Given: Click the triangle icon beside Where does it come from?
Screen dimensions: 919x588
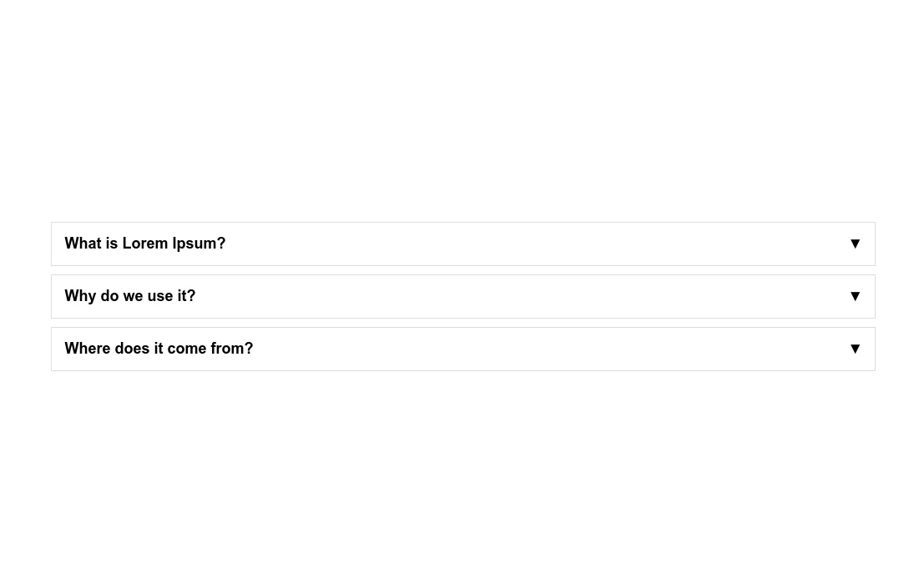Looking at the screenshot, I should pyautogui.click(x=855, y=349).
